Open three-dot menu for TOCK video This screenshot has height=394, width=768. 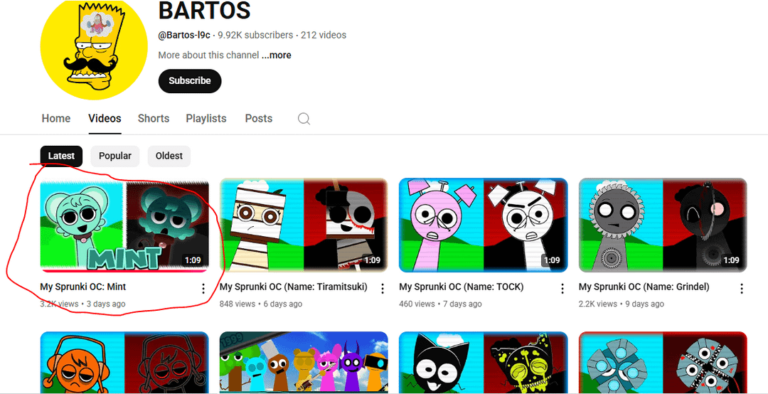tap(562, 289)
